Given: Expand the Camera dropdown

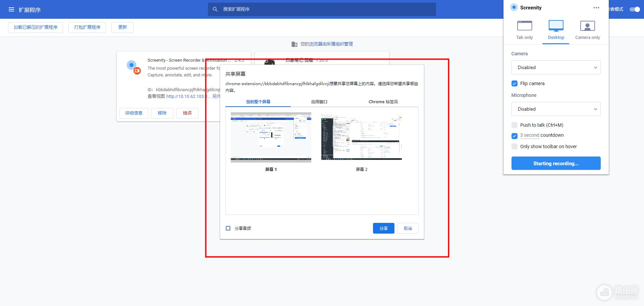Looking at the screenshot, I should tap(556, 67).
